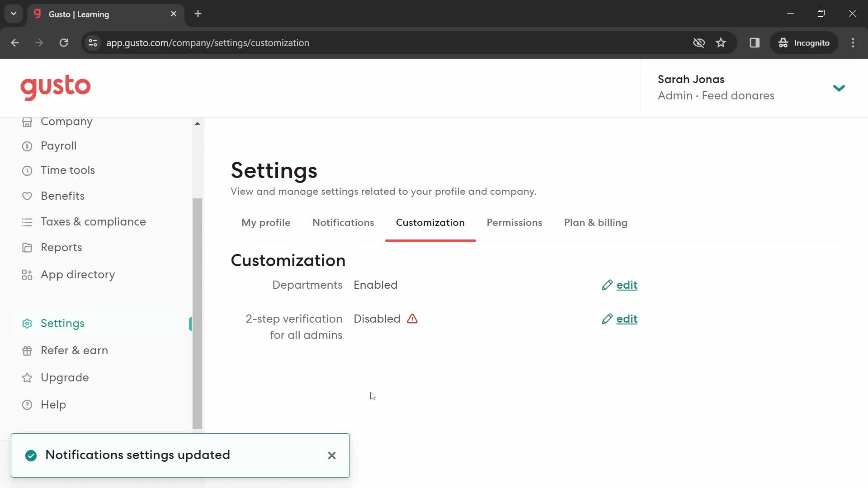868x488 pixels.
Task: Switch to the Notifications tab
Action: point(344,222)
